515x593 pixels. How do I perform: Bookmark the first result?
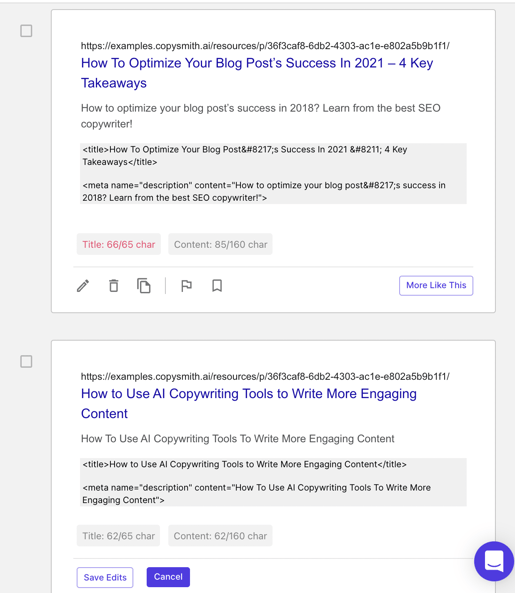pos(217,286)
